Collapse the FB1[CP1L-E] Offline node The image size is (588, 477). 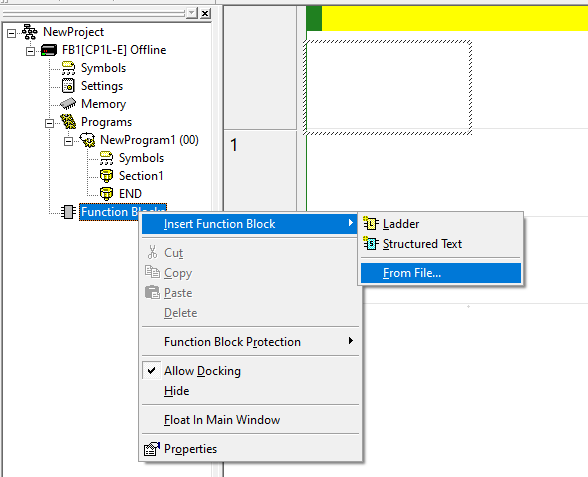coord(30,51)
